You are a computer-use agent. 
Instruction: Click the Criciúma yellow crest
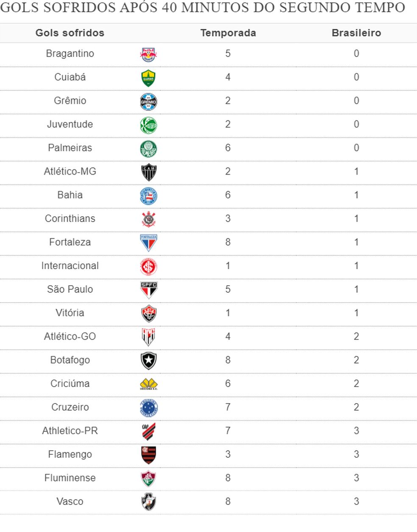[x=148, y=384]
